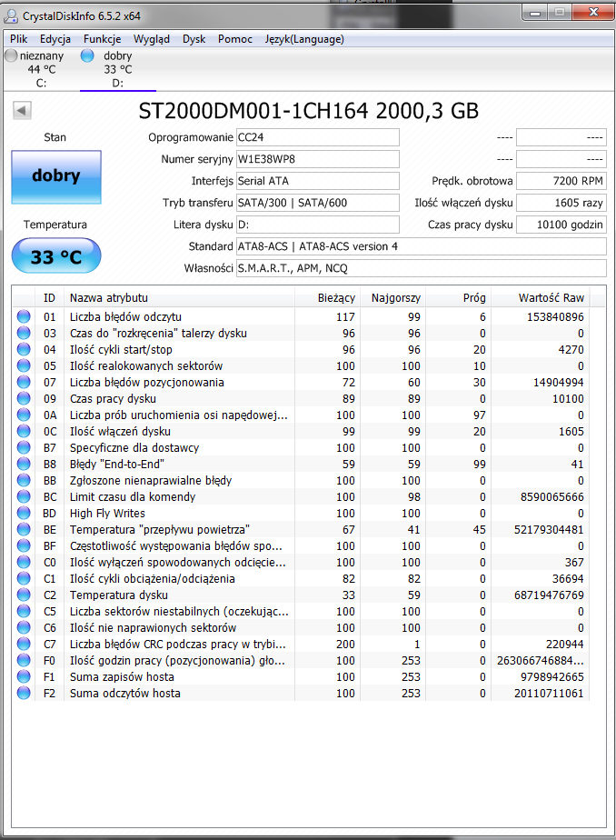Click the Interfejs field Serial ATA
616x840 pixels.
(318, 181)
